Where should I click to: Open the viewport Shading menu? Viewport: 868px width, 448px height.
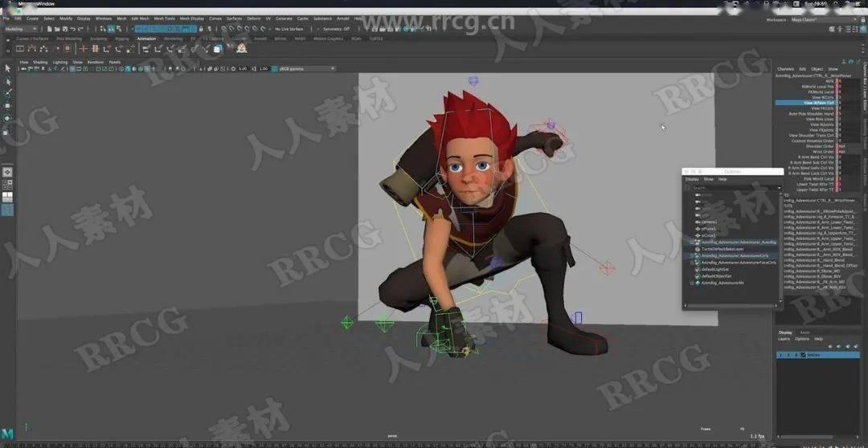[40, 63]
